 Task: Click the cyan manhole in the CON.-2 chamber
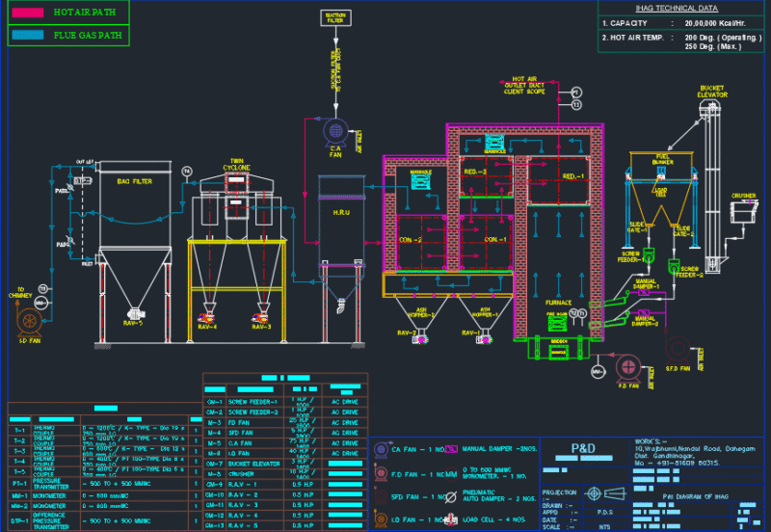click(x=421, y=182)
